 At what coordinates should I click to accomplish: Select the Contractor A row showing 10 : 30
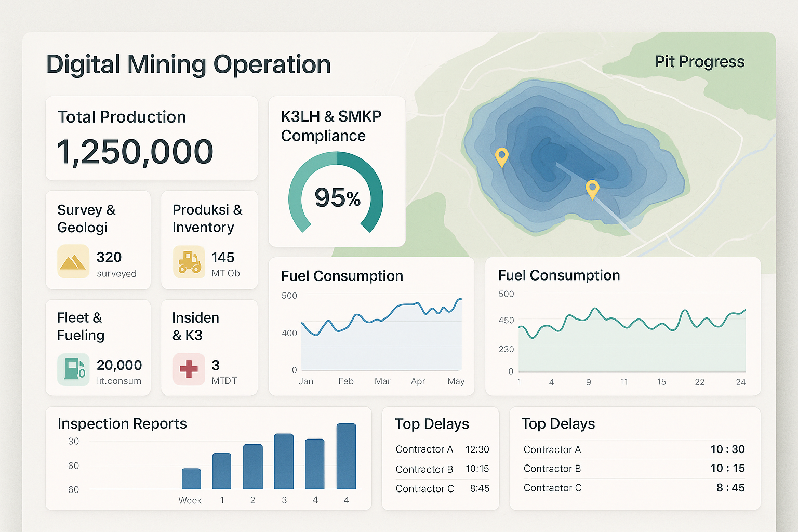[x=634, y=449]
